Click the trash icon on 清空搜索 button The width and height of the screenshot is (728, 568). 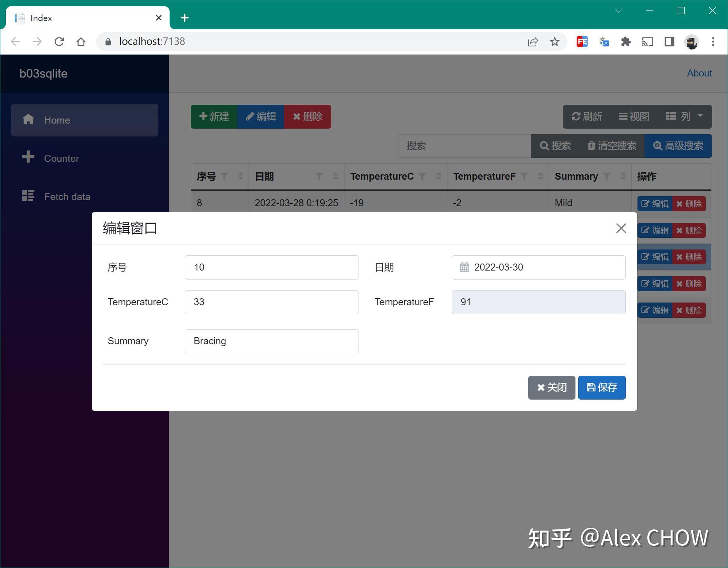coord(591,146)
